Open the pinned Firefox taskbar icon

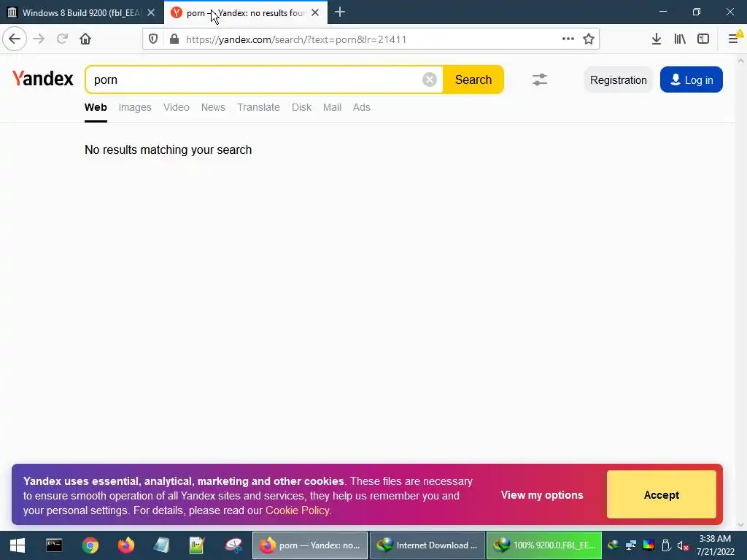click(125, 545)
